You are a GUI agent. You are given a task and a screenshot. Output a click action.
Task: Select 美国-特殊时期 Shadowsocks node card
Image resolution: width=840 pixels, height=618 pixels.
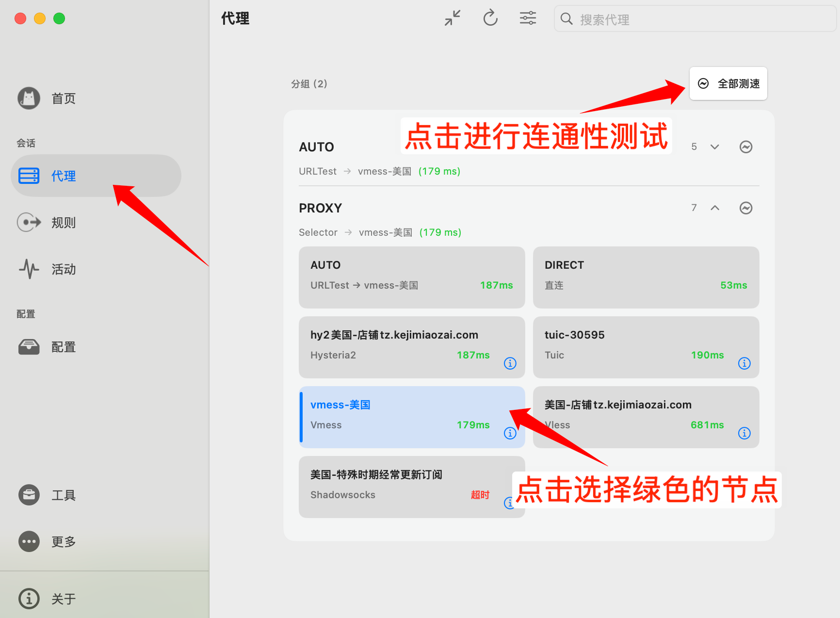[412, 487]
